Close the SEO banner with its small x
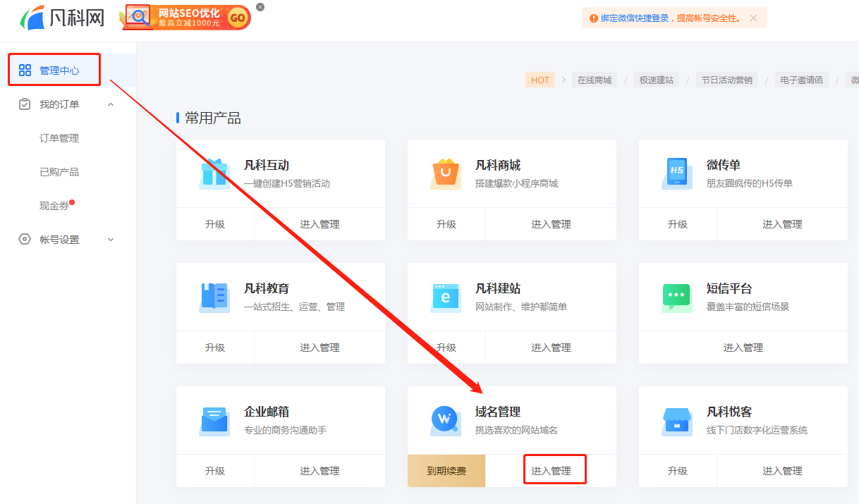 pos(260,7)
